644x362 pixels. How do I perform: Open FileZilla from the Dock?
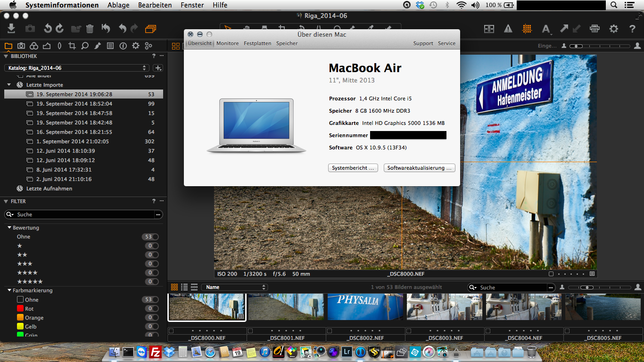(x=155, y=352)
